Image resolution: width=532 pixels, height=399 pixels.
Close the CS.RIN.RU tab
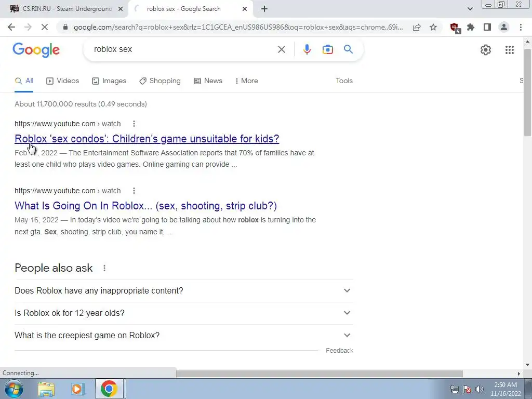tap(120, 9)
